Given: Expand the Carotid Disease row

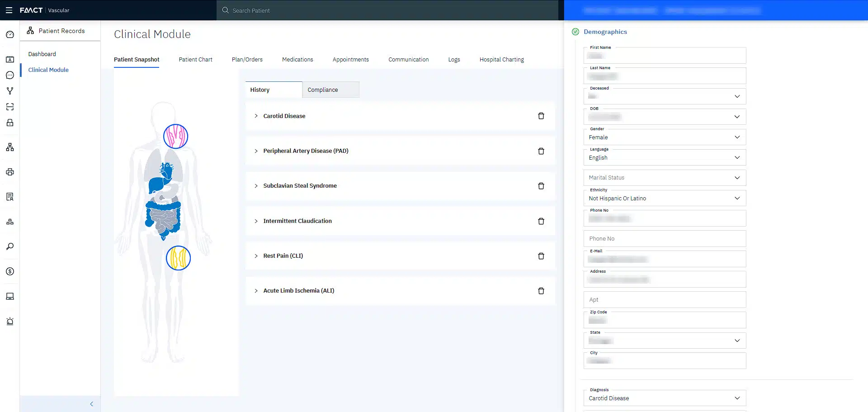Looking at the screenshot, I should click(x=256, y=116).
